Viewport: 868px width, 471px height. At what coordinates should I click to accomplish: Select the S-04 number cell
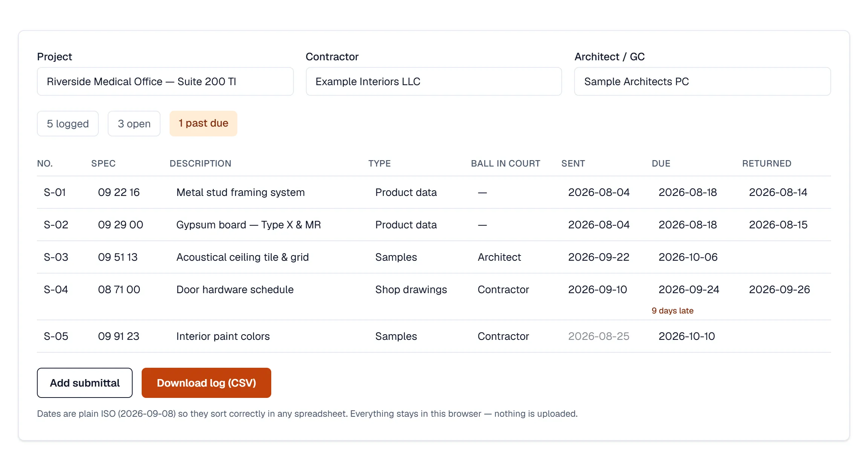56,289
